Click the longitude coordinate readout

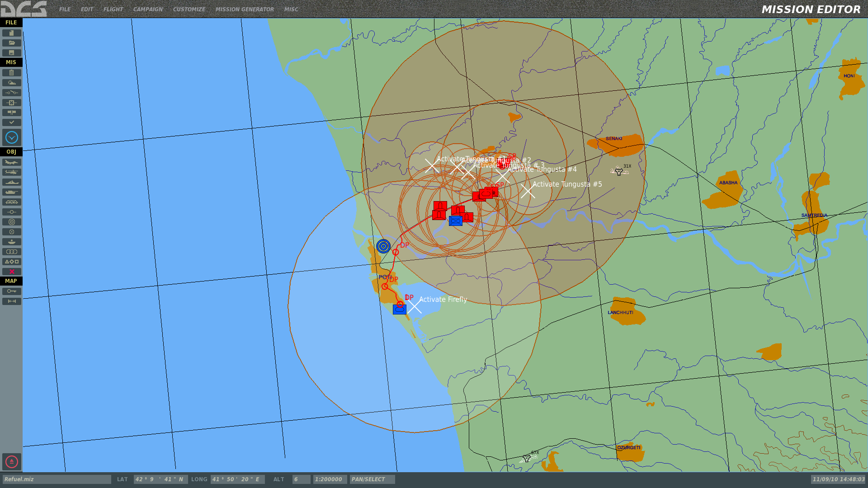(237, 479)
